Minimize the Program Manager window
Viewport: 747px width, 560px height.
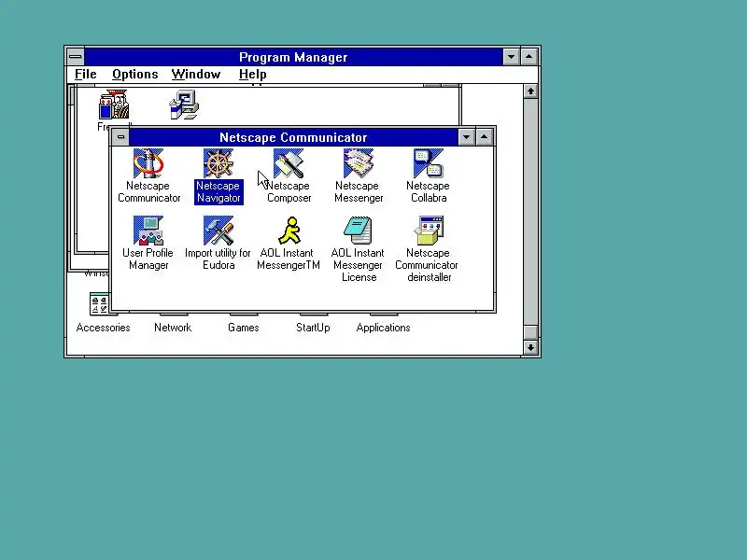pyautogui.click(x=511, y=57)
